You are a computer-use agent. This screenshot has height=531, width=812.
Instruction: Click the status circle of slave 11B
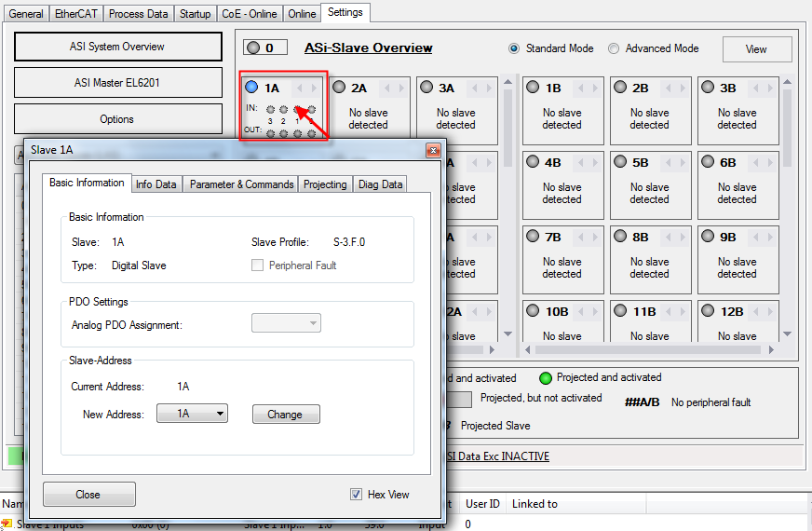point(620,310)
